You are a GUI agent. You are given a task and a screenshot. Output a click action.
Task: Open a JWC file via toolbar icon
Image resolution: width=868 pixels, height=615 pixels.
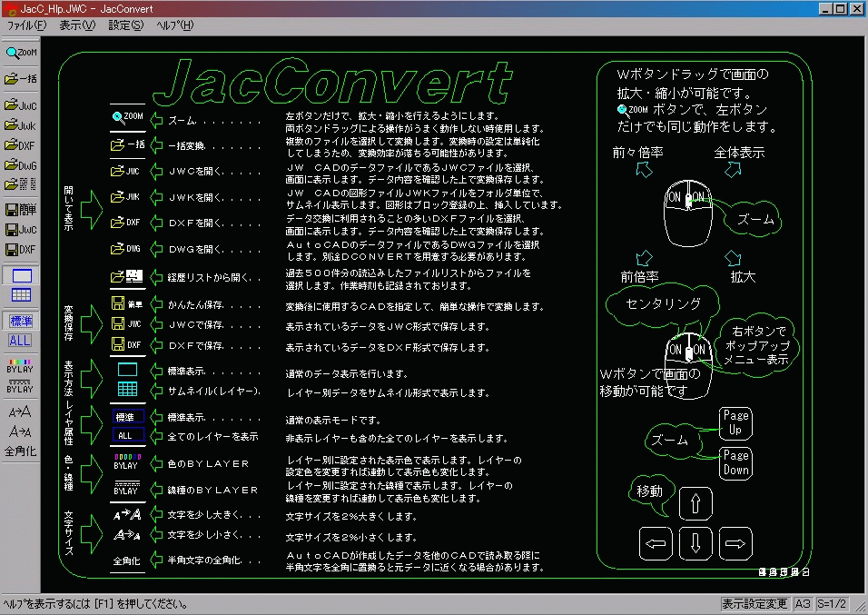[x=21, y=105]
